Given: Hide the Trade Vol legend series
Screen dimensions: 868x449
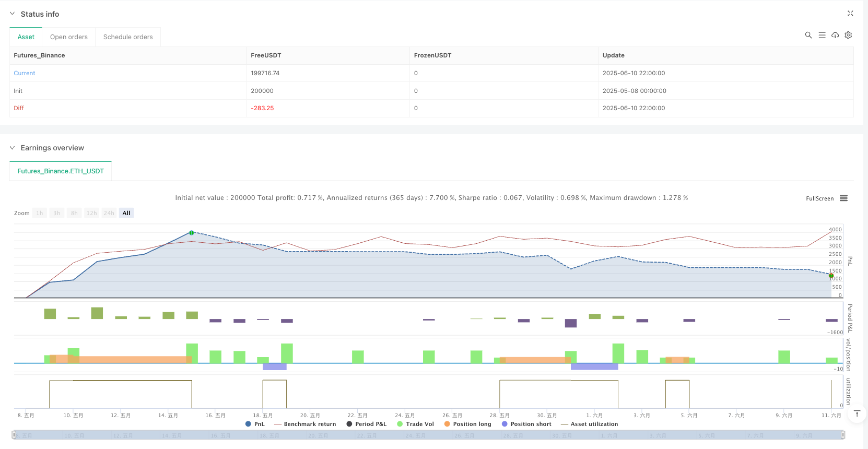Looking at the screenshot, I should click(x=415, y=424).
